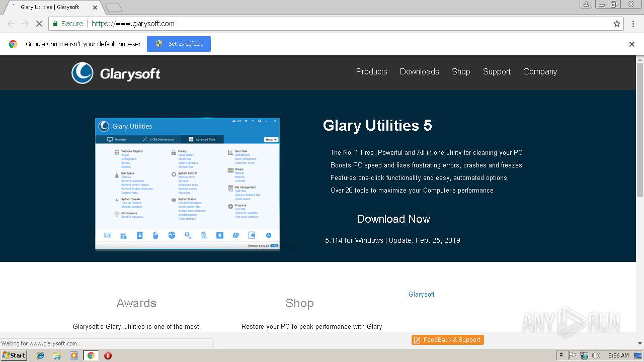Viewport: 644px width, 362px height.
Task: Click the 8:56 AM system clock
Action: [618, 355]
